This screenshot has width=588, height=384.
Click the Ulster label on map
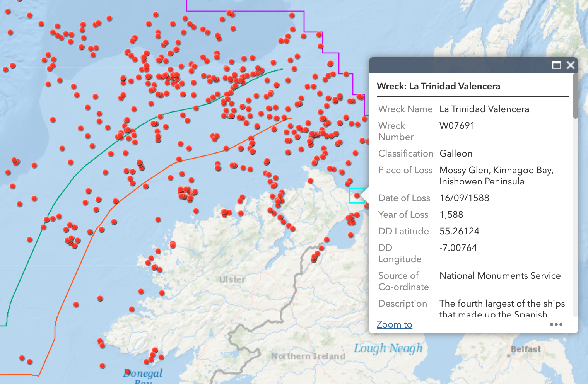(x=232, y=280)
